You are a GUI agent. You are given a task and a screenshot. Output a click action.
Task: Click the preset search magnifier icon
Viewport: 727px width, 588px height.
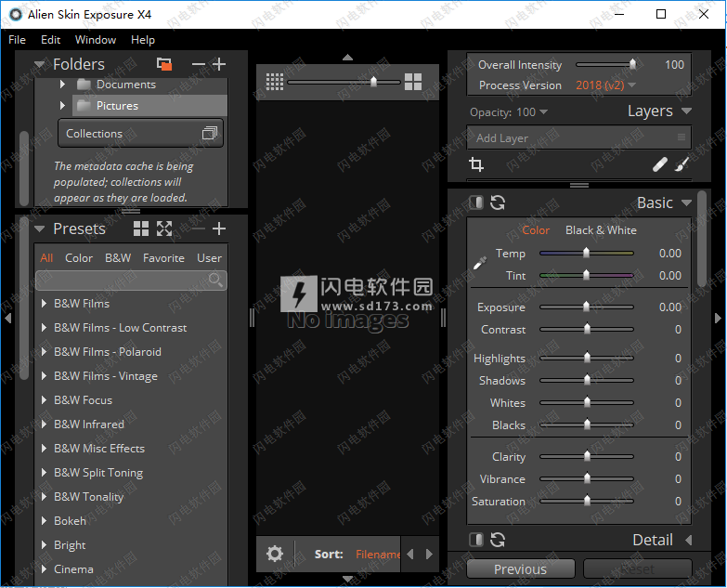click(215, 280)
